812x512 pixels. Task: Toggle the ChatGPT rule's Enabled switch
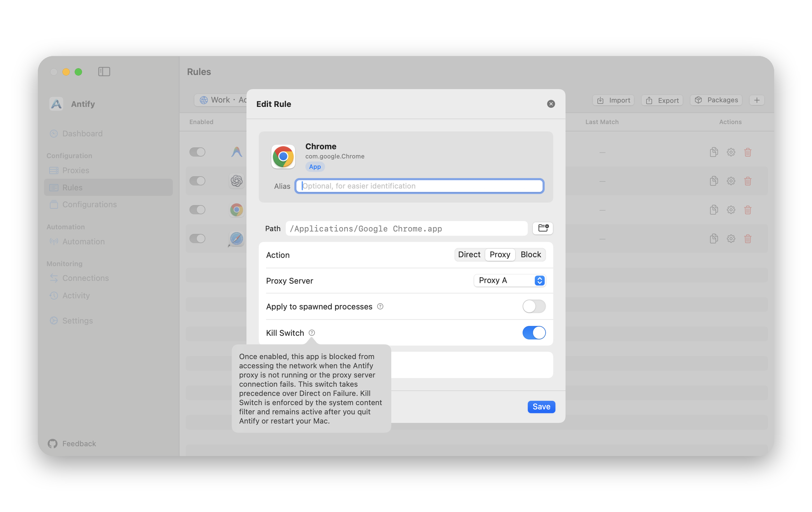click(x=197, y=181)
